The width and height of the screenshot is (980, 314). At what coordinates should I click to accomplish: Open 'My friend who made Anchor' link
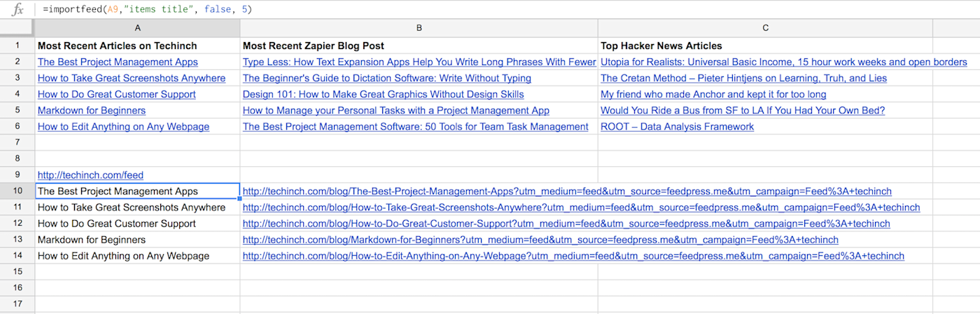[713, 95]
